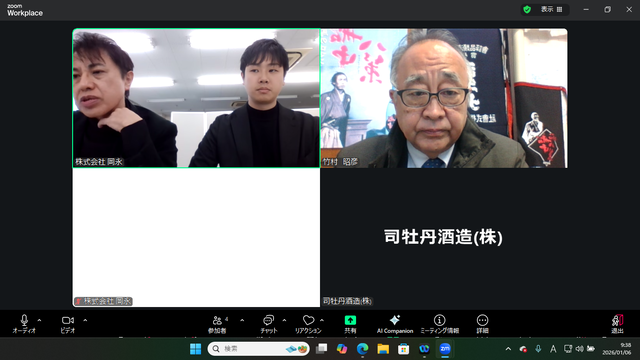The width and height of the screenshot is (640, 360).
Task: Open the Windows Start menu
Action: pos(196,349)
